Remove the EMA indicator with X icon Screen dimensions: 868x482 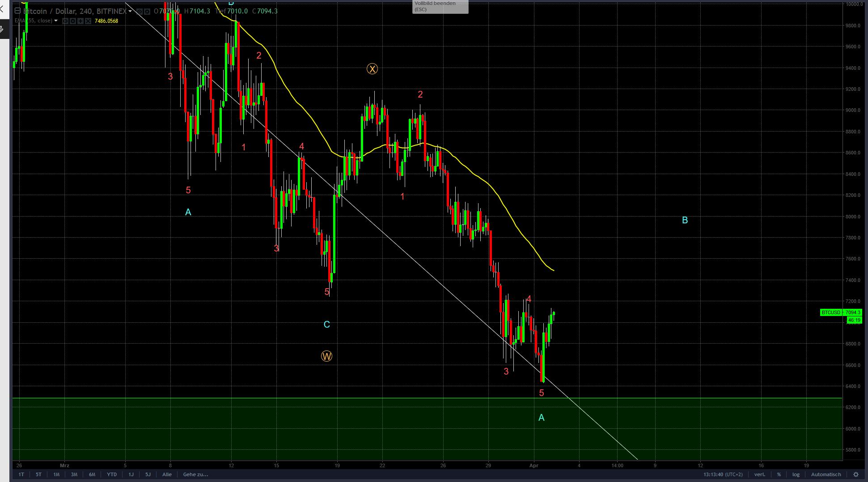(88, 21)
